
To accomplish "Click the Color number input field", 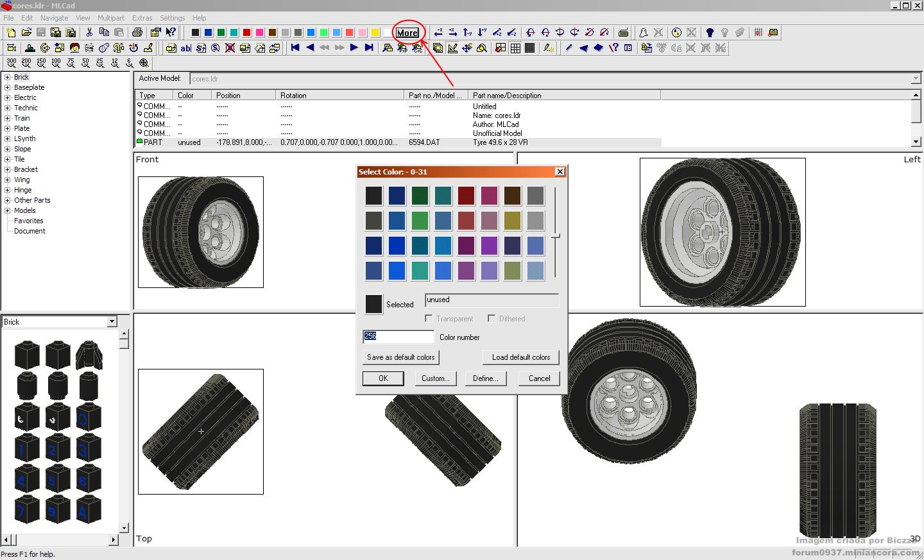I will 398,337.
